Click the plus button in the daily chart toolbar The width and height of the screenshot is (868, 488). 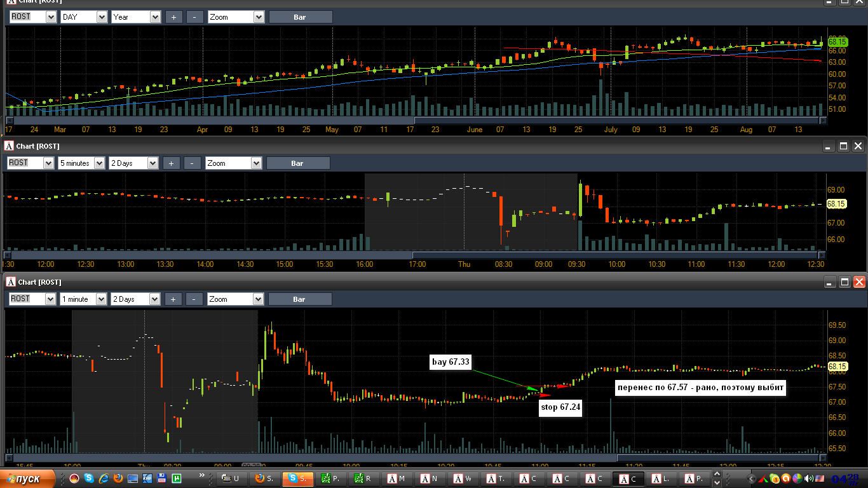coord(173,17)
